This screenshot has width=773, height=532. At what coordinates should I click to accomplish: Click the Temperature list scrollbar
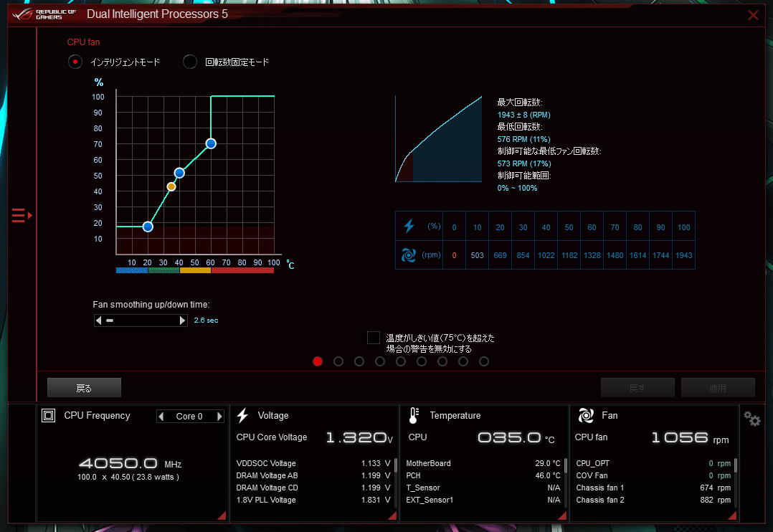(x=566, y=466)
